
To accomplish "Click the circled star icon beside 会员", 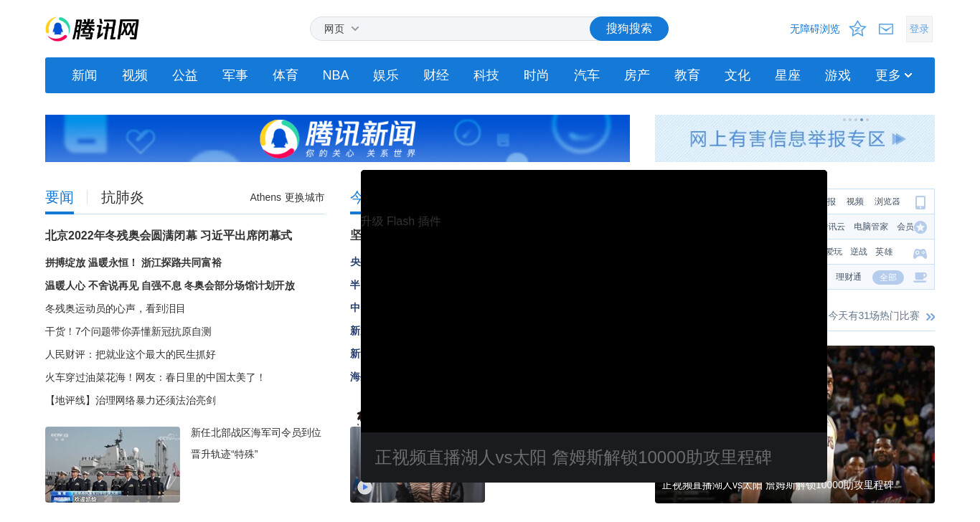I will [x=920, y=227].
